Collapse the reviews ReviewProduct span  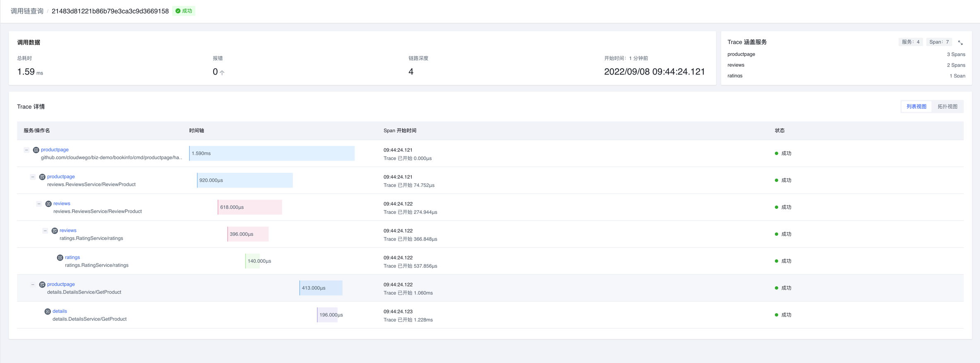[x=39, y=204]
